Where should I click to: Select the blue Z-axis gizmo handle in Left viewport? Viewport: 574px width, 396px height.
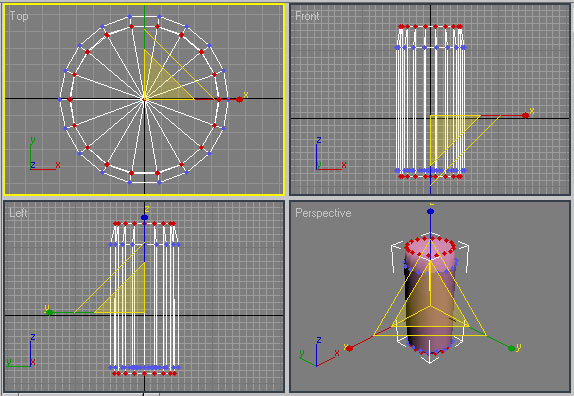145,217
